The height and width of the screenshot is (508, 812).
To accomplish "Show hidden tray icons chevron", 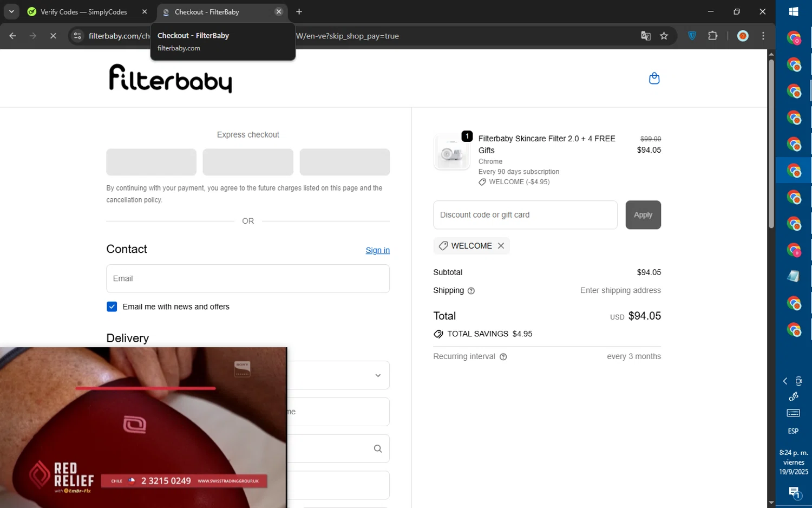I will pyautogui.click(x=785, y=381).
